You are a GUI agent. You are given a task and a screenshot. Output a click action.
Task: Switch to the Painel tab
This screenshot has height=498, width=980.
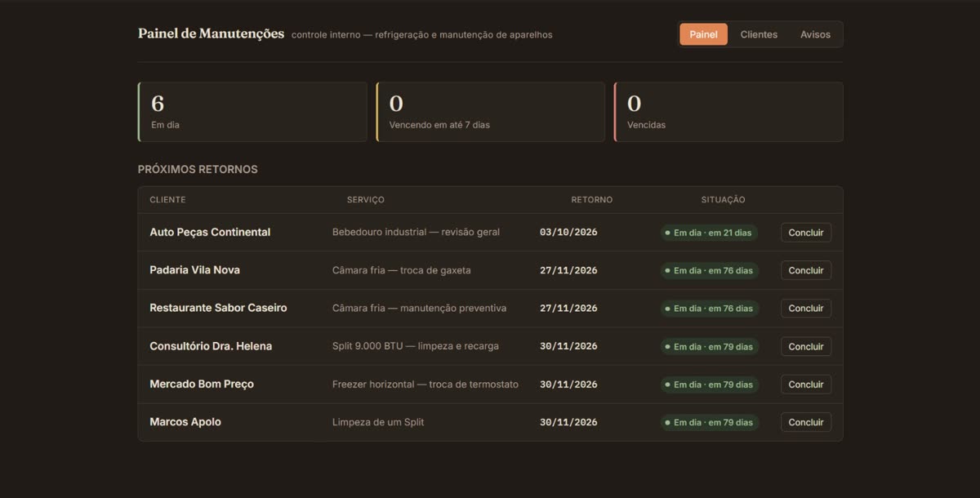[703, 34]
